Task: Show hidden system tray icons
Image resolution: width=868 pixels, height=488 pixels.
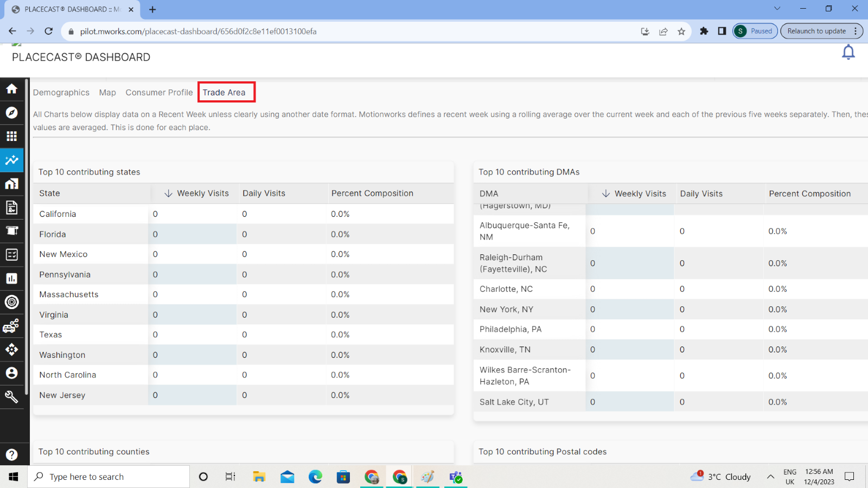Action: point(770,477)
